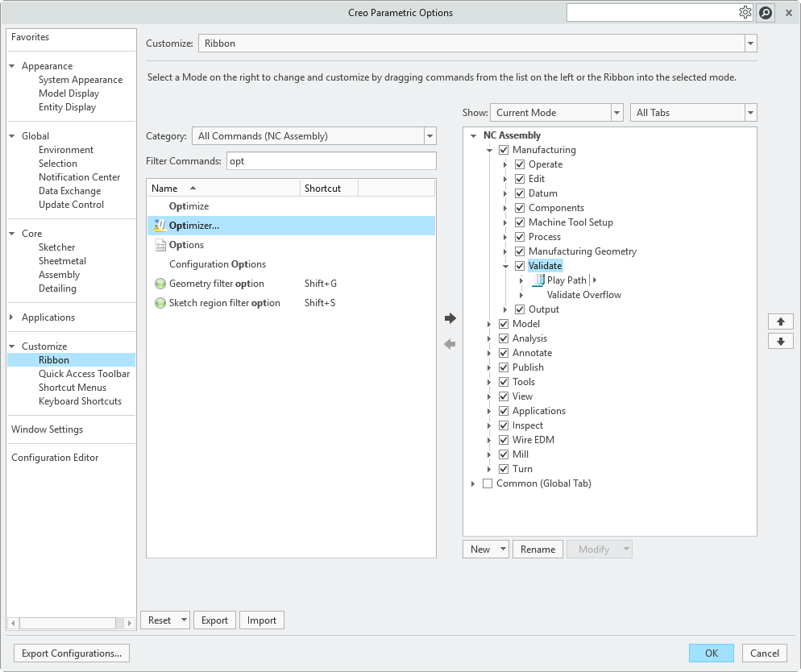Click the Shortcut column header
This screenshot has width=801, height=672.
point(329,188)
